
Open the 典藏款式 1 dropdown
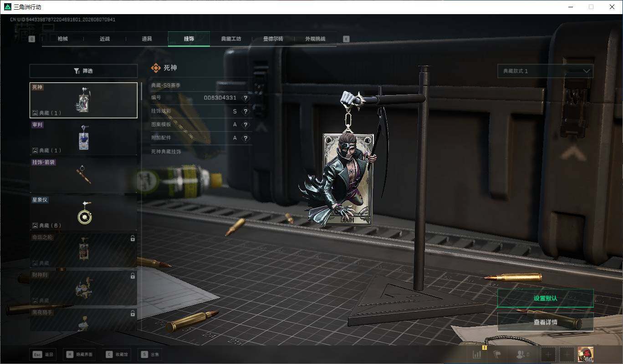point(545,71)
